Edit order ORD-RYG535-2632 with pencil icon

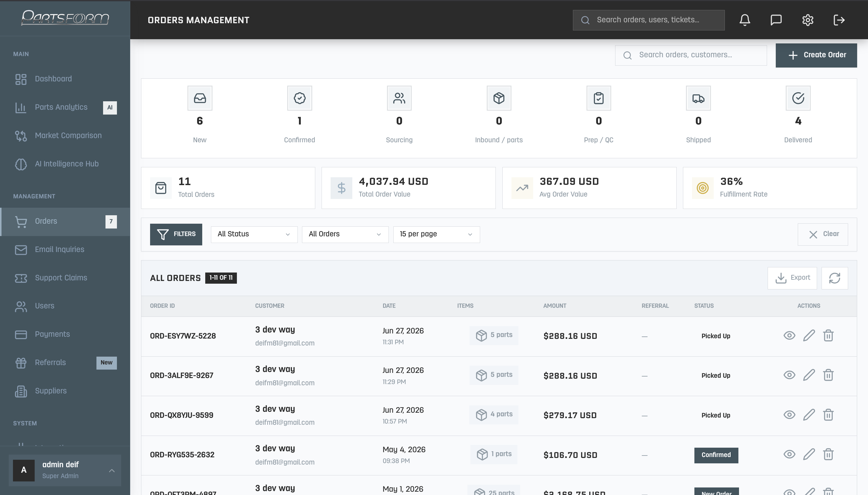[x=809, y=455]
